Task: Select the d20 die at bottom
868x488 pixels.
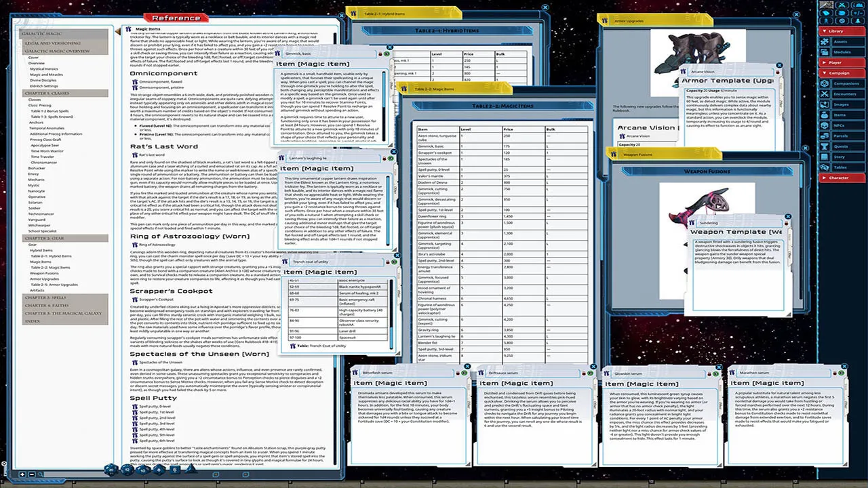Action: [111, 469]
